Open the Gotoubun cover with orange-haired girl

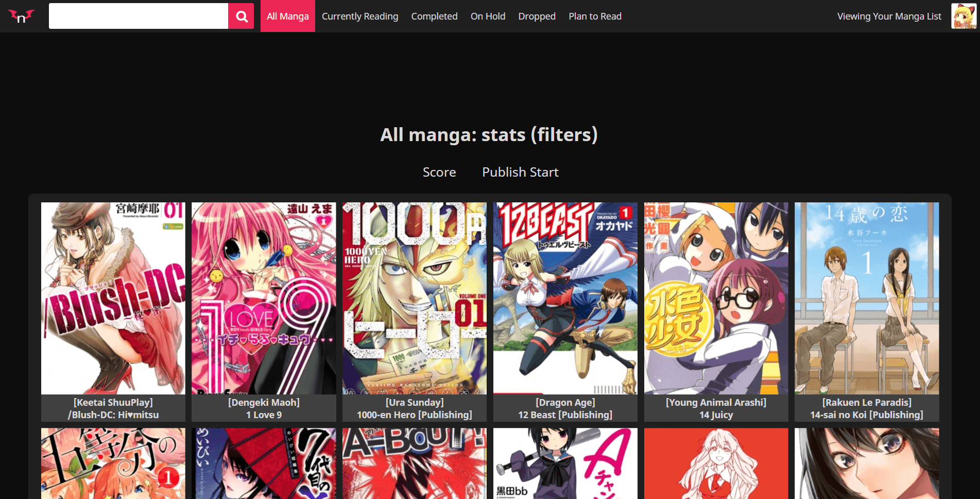(x=113, y=463)
